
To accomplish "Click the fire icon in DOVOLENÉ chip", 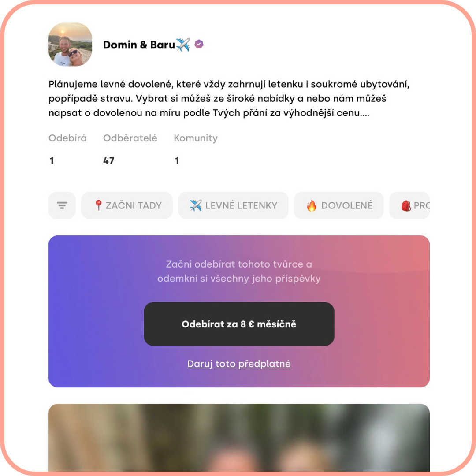I will click(x=312, y=205).
